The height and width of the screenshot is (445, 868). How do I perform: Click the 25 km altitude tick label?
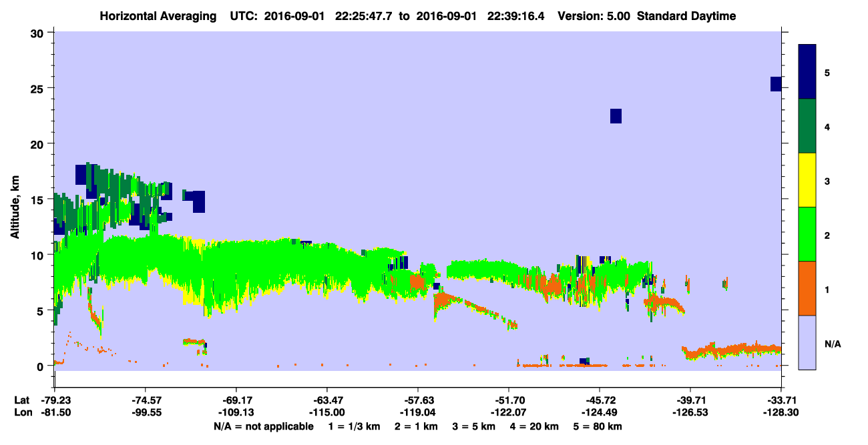pos(37,88)
